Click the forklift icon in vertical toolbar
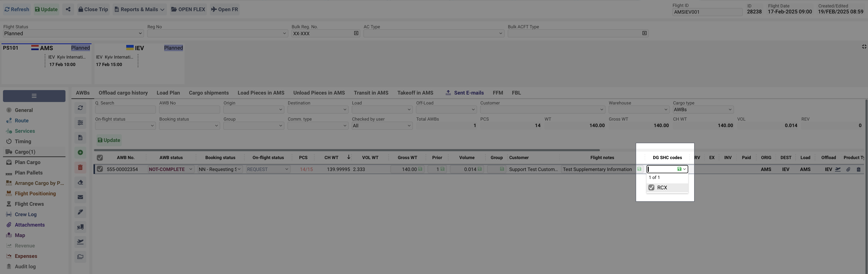This screenshot has width=868, height=274. [x=80, y=227]
